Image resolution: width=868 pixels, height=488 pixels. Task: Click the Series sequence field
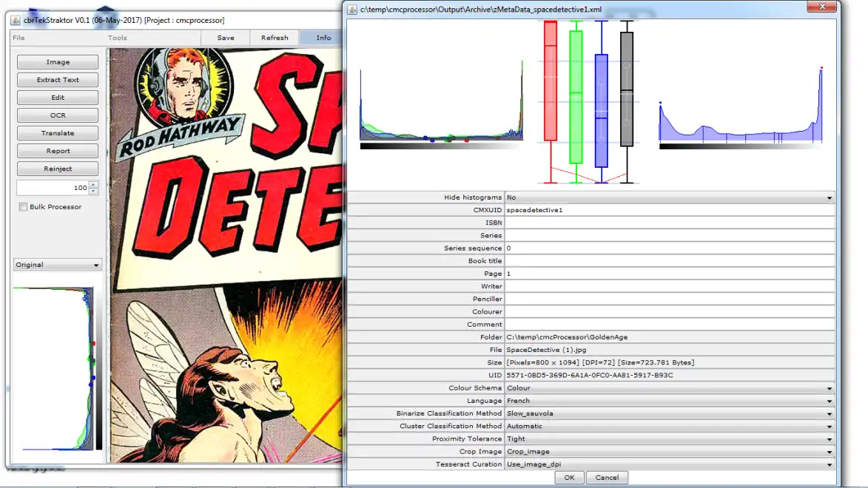click(x=669, y=248)
